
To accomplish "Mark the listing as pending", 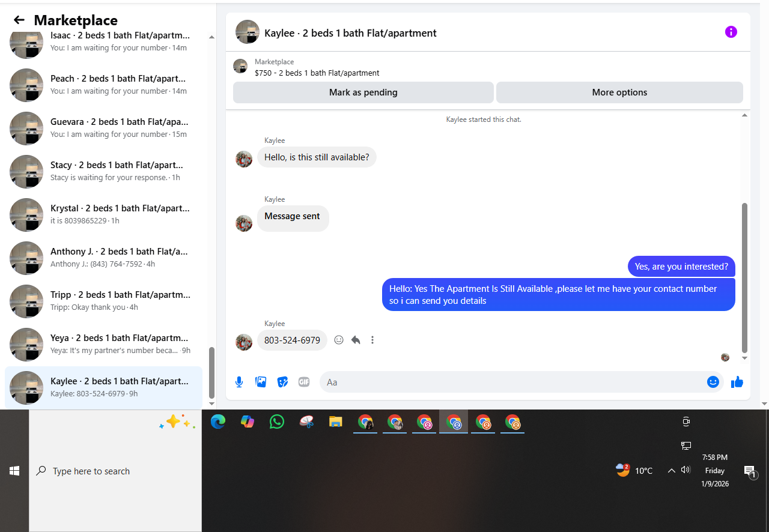I will click(363, 92).
